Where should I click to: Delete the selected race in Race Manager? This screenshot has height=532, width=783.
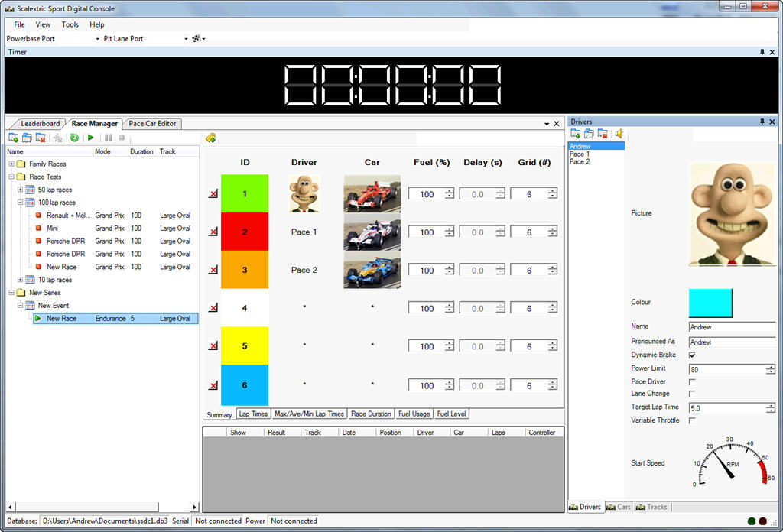click(41, 138)
